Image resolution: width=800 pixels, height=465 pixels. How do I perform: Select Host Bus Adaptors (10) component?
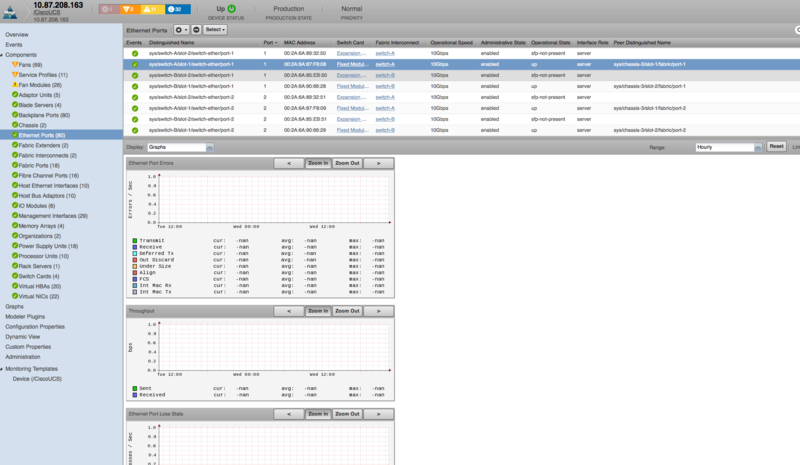47,196
